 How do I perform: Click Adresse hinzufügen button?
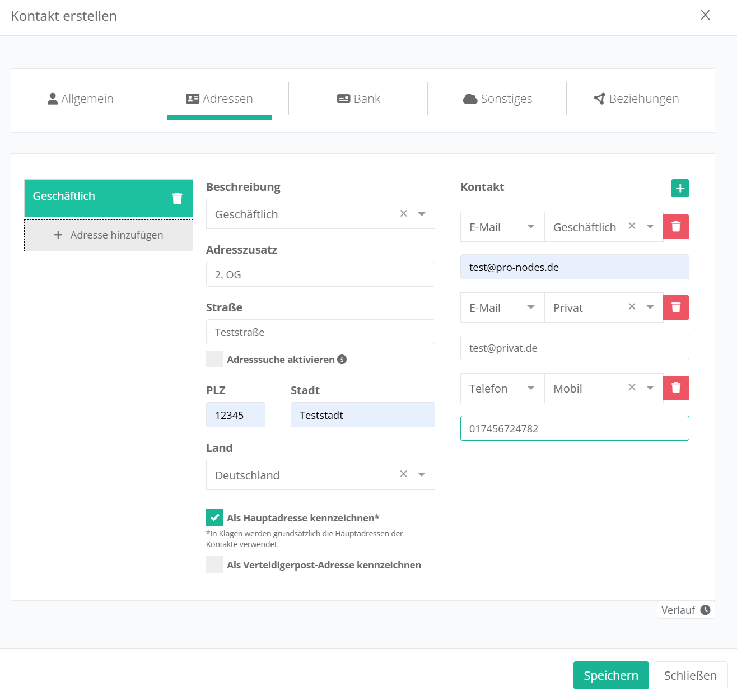109,235
